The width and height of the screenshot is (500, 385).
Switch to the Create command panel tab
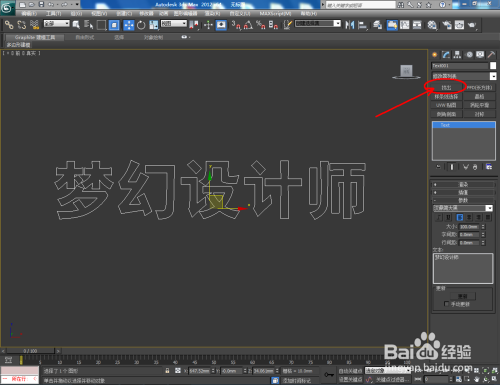[435, 55]
